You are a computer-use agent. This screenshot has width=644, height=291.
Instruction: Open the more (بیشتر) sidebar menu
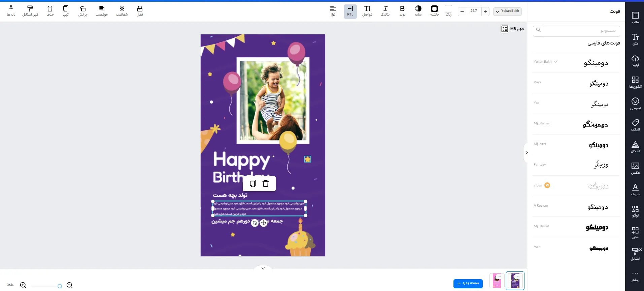pyautogui.click(x=635, y=276)
